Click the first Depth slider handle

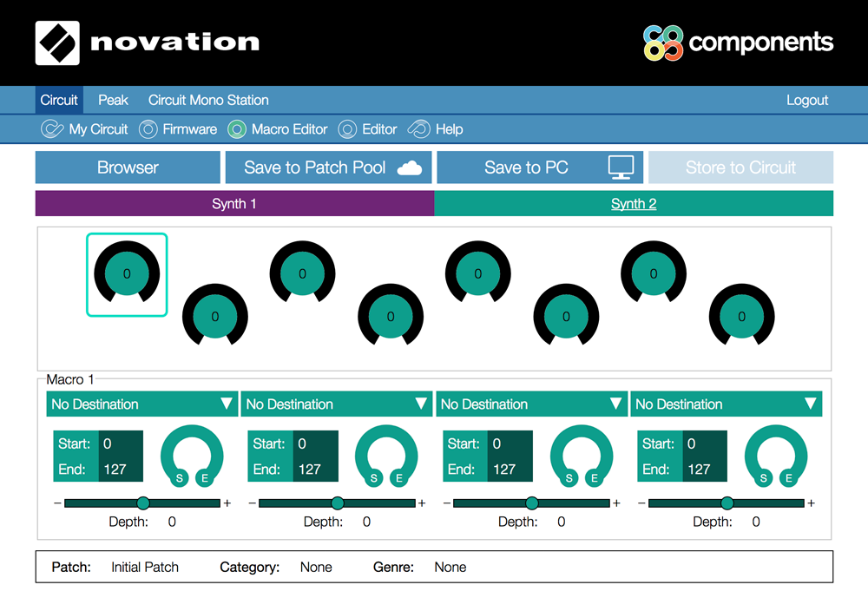143,503
